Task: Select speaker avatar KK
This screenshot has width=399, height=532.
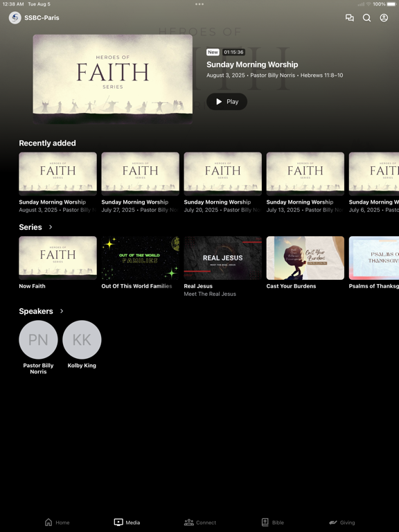Action: pyautogui.click(x=82, y=339)
